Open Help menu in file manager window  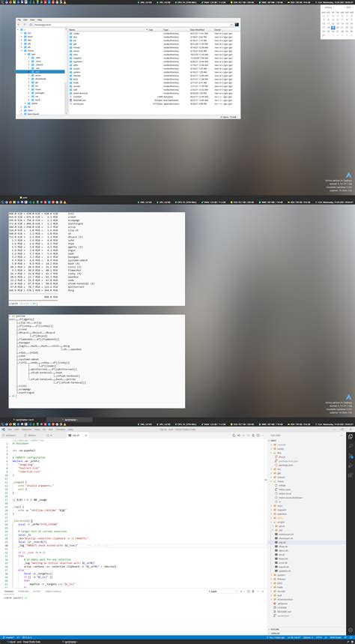pyautogui.click(x=40, y=19)
